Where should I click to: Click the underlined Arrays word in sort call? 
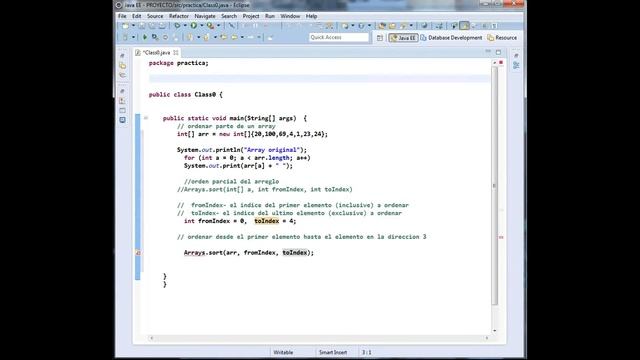[x=194, y=253]
